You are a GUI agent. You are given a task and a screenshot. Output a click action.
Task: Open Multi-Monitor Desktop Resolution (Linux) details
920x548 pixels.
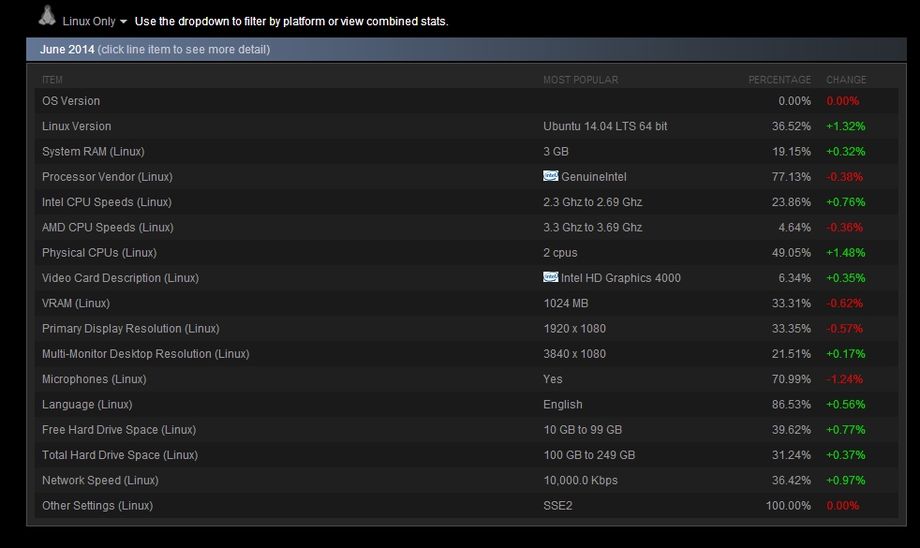(466, 354)
